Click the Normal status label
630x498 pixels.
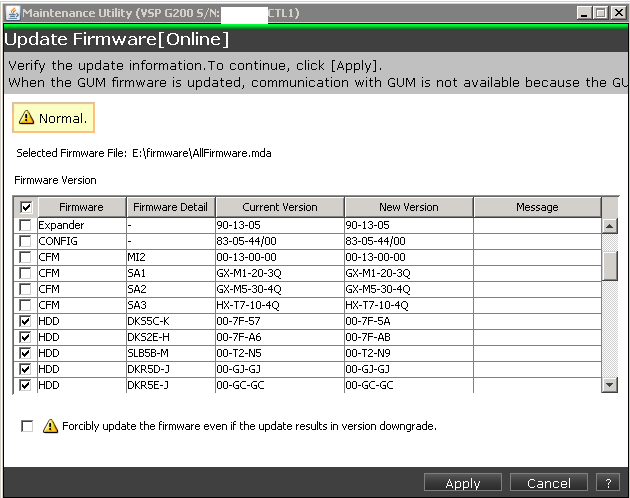(63, 118)
